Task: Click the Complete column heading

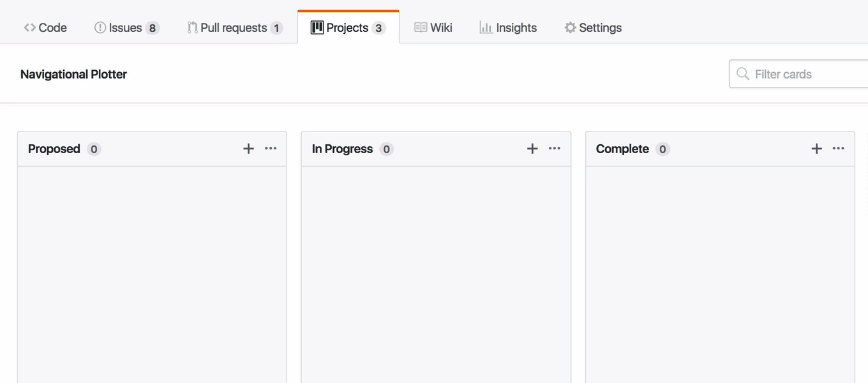Action: 622,149
